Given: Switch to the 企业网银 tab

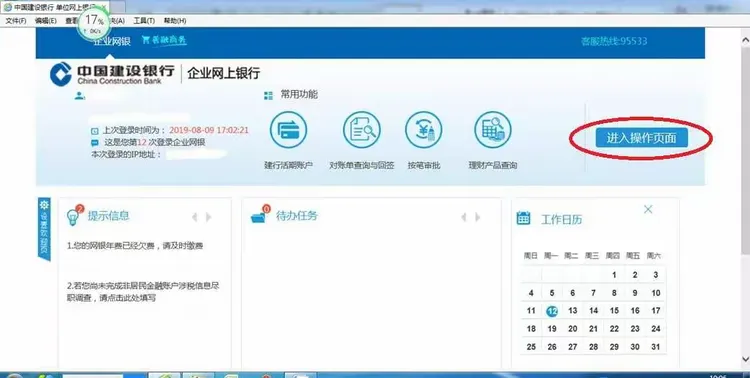Looking at the screenshot, I should [111, 41].
